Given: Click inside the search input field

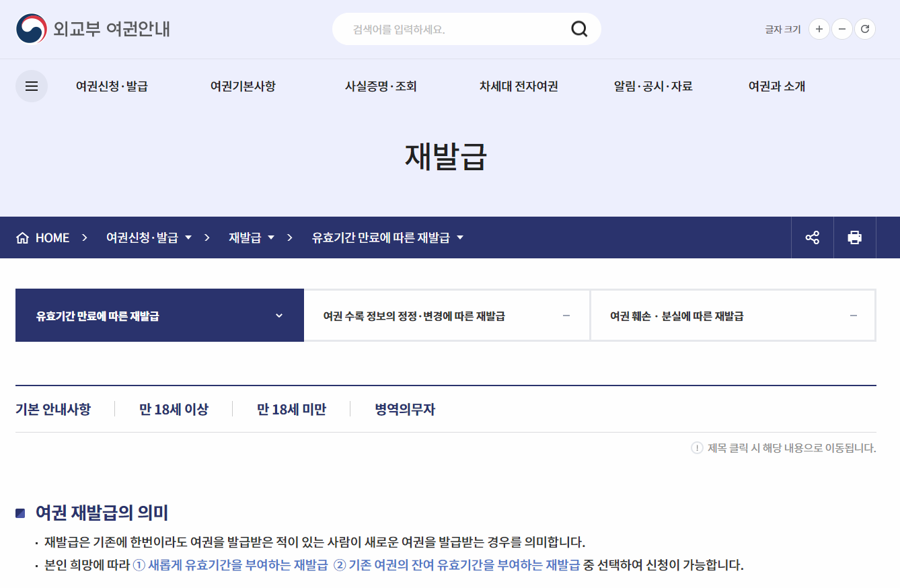Looking at the screenshot, I should point(444,29).
